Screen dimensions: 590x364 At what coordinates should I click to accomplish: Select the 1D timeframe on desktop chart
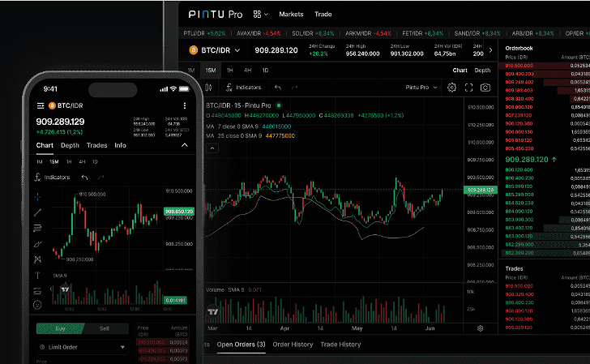pyautogui.click(x=265, y=71)
